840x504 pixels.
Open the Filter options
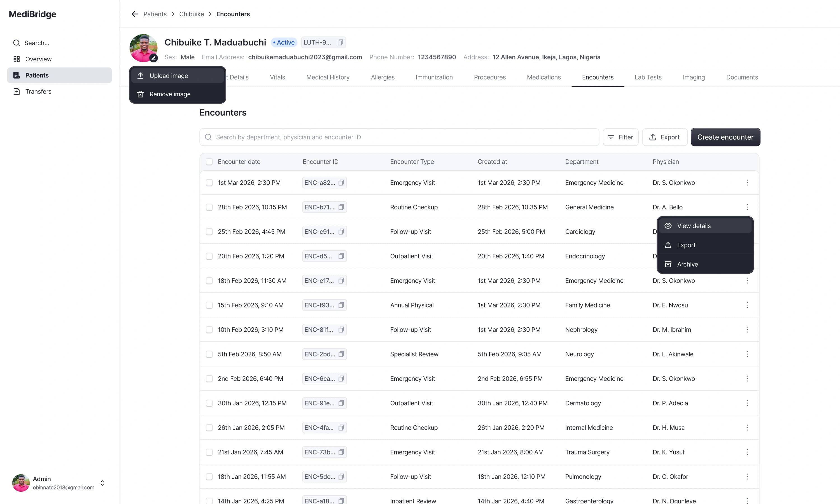(x=620, y=137)
